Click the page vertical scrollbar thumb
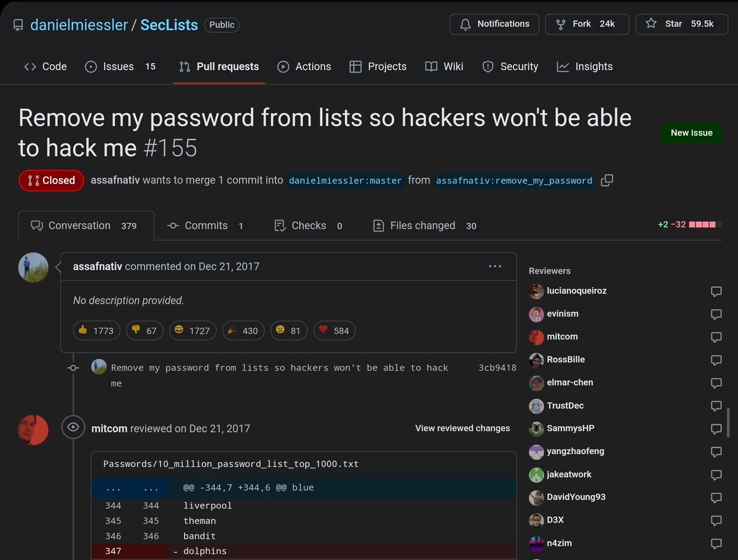738x560 pixels. tap(729, 422)
